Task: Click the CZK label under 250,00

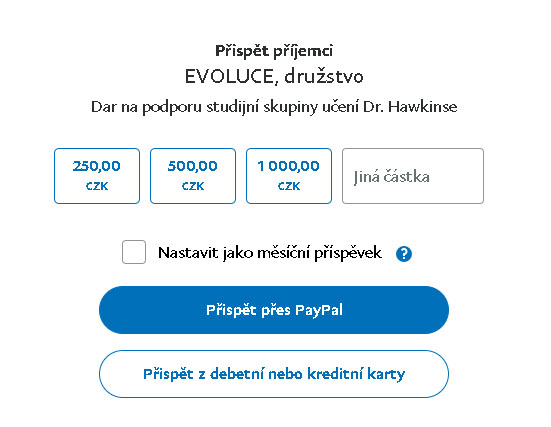Action: (x=97, y=186)
